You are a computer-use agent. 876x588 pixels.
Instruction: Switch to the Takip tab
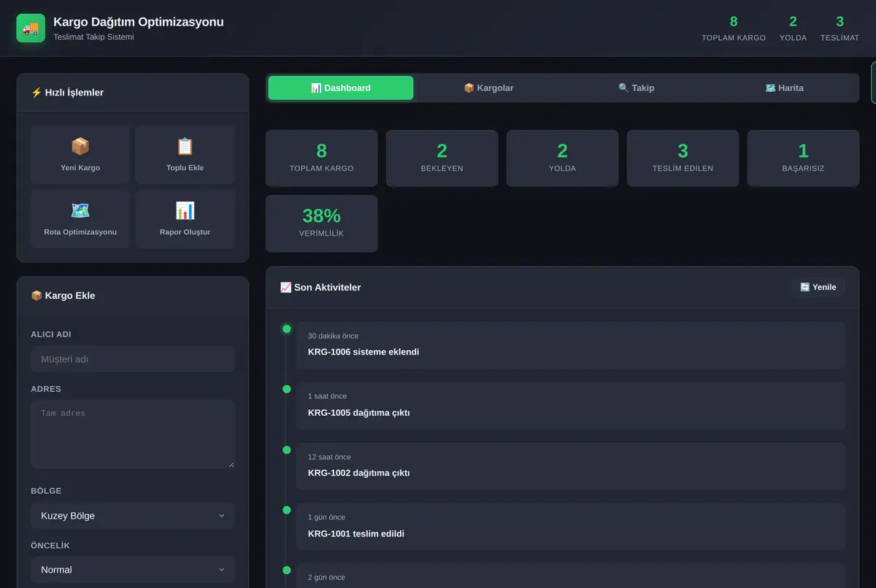637,88
